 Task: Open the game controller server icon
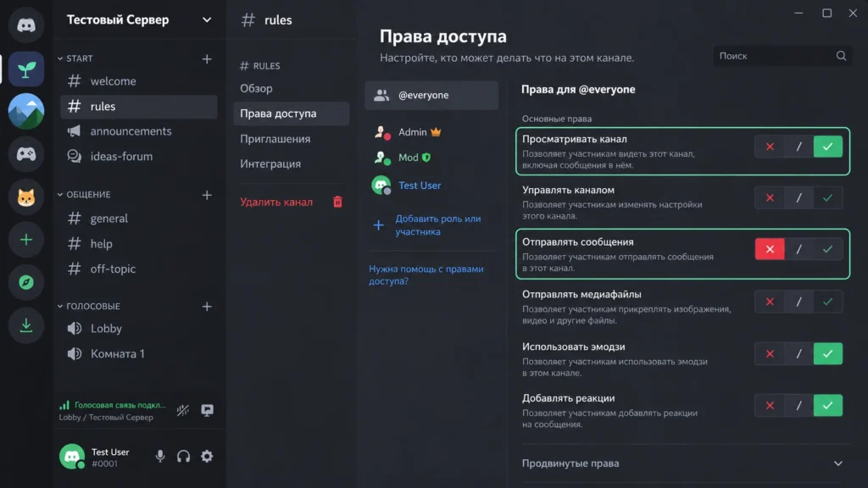(26, 154)
